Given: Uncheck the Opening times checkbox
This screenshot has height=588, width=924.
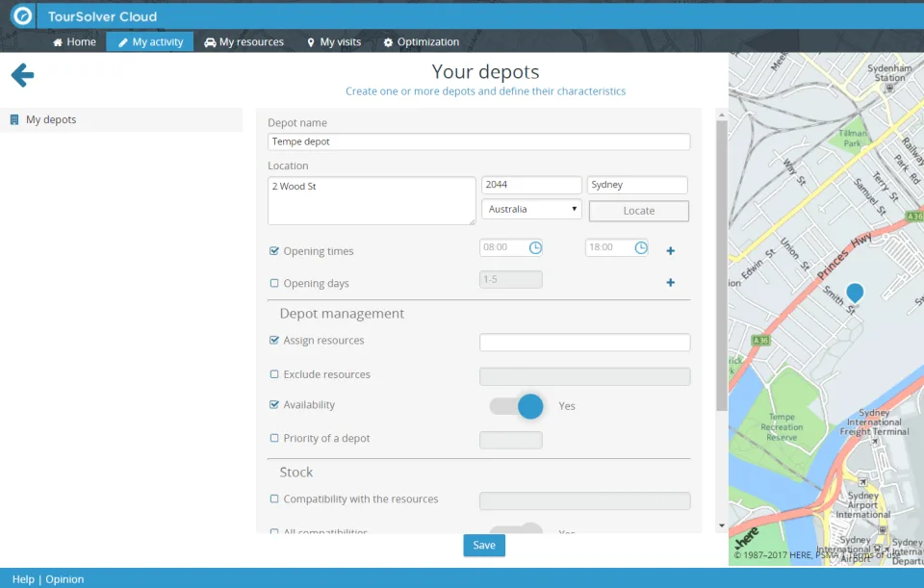Looking at the screenshot, I should pos(274,251).
